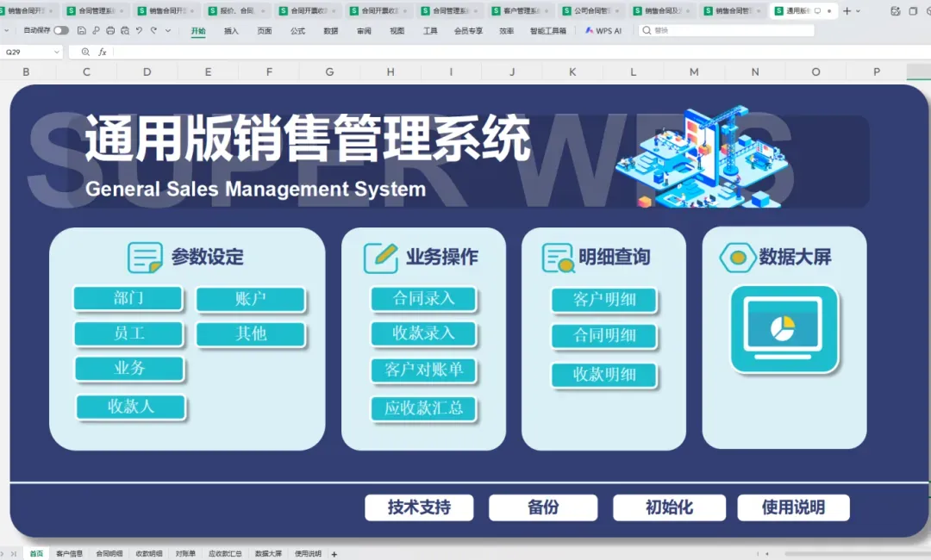
Task: Click the 初始化 button
Action: coord(669,507)
